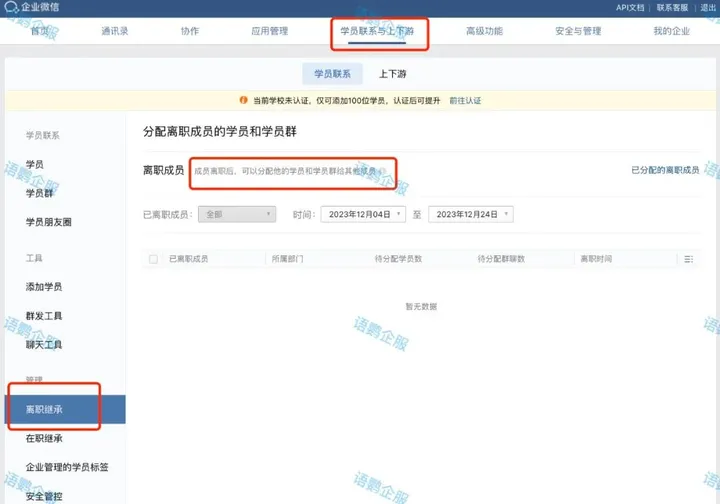The height and width of the screenshot is (504, 720).
Task: Open the API文档 link
Action: (x=629, y=8)
